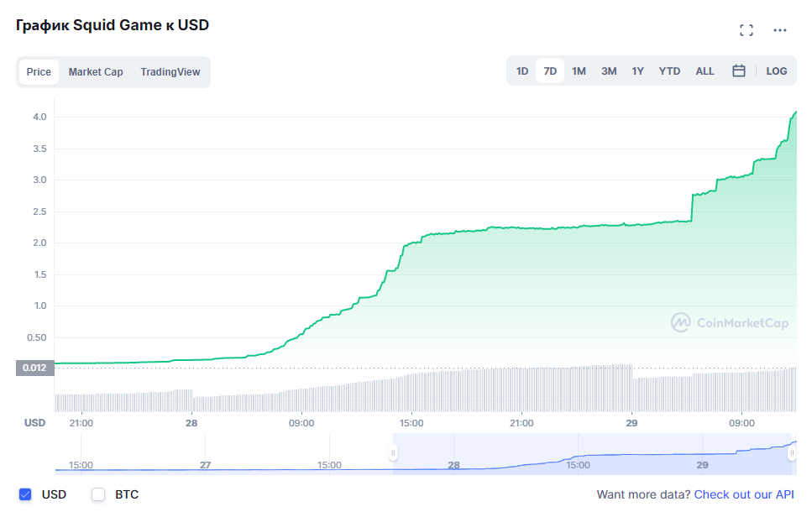Select the YTD time range
This screenshot has width=812, height=512.
pos(669,71)
